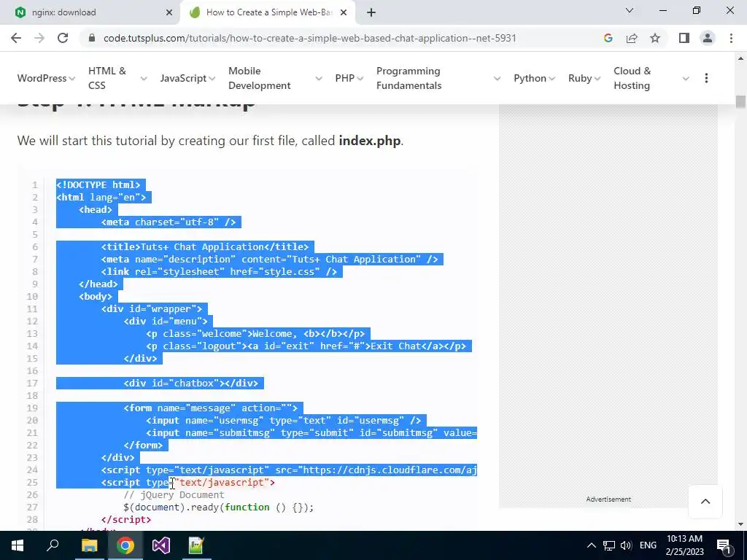Open network status tray icon
Image resolution: width=747 pixels, height=560 pixels.
click(x=609, y=545)
